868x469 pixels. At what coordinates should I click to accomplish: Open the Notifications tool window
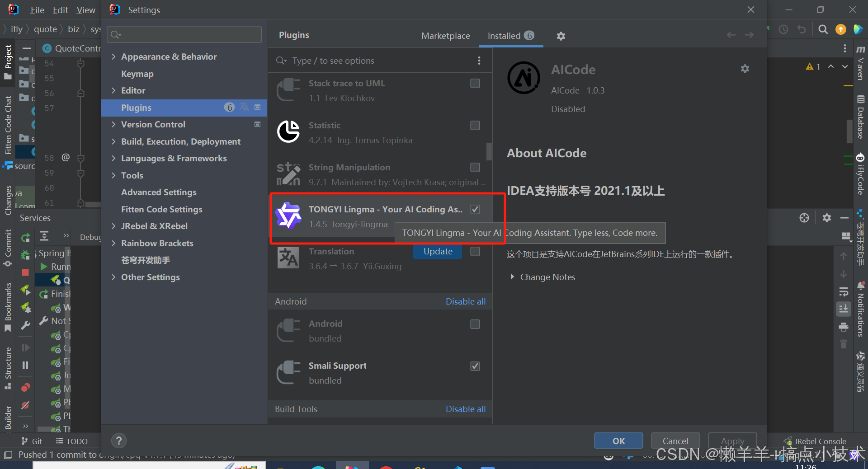click(x=861, y=310)
